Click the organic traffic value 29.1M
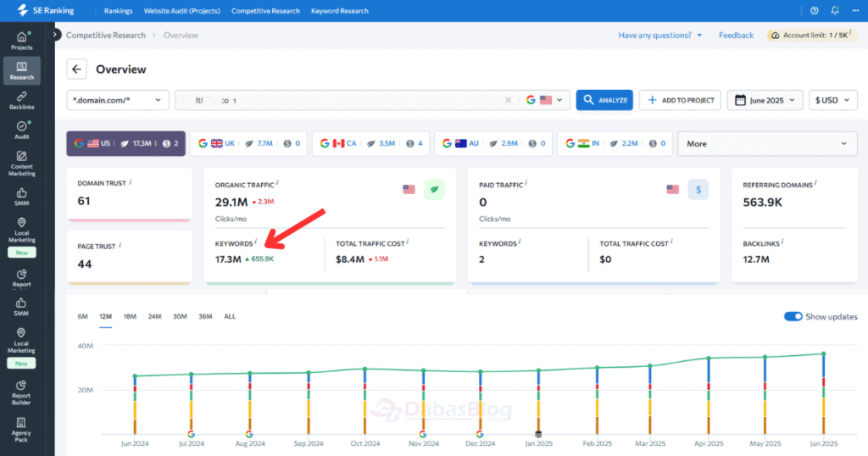868x456 pixels. (231, 202)
